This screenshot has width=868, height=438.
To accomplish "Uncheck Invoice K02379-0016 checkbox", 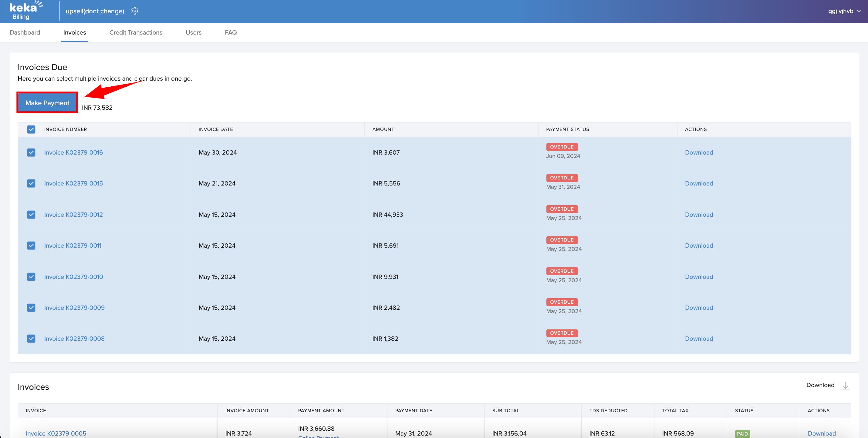I will click(x=31, y=152).
